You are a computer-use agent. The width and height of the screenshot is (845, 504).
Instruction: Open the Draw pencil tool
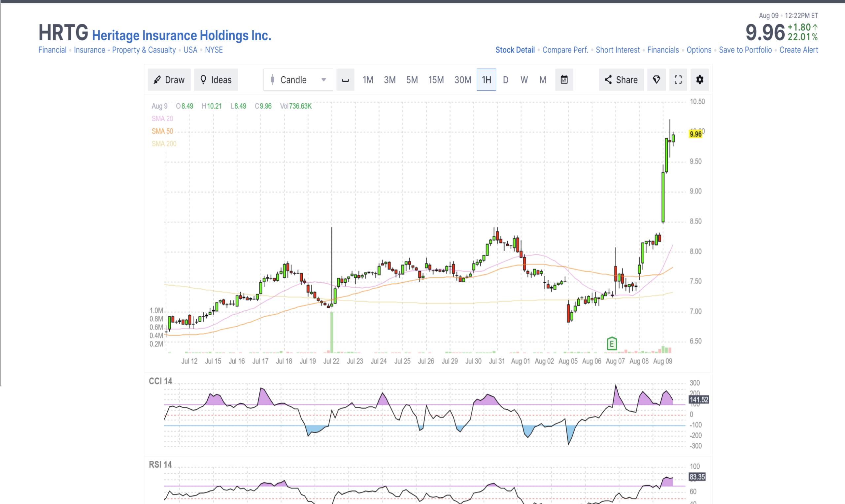(169, 80)
